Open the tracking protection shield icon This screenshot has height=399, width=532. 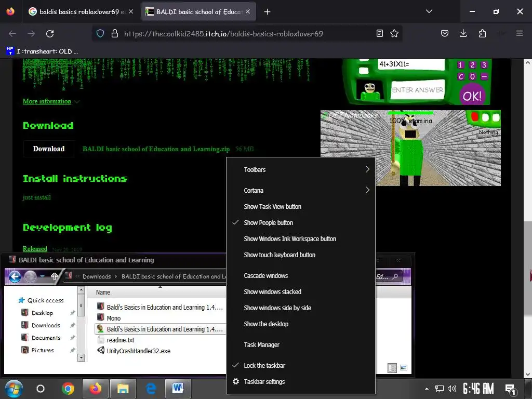click(x=100, y=33)
